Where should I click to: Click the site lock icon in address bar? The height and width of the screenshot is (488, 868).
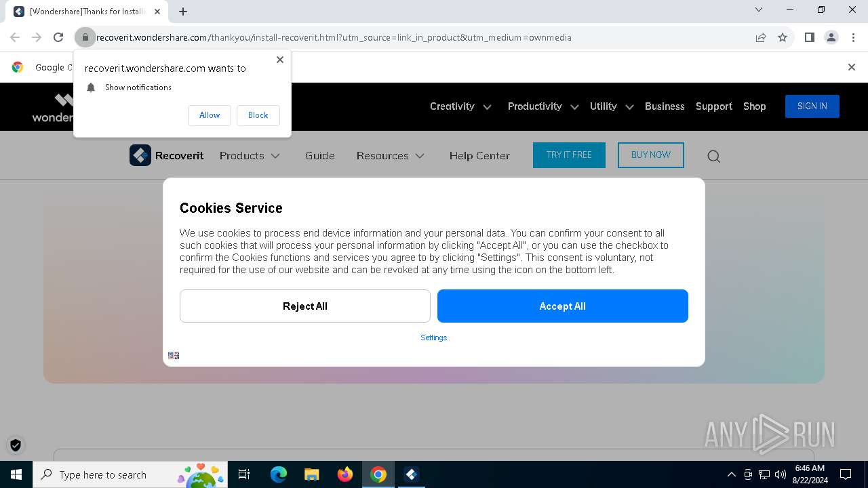tap(85, 37)
